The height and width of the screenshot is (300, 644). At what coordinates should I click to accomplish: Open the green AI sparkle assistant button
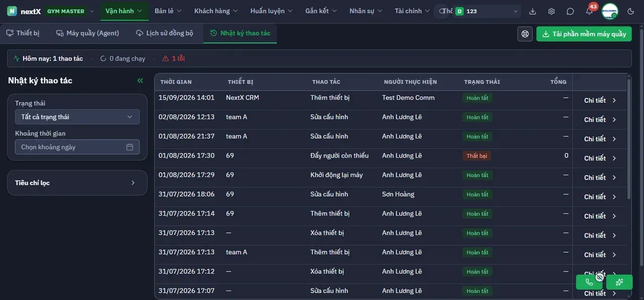pos(619,282)
